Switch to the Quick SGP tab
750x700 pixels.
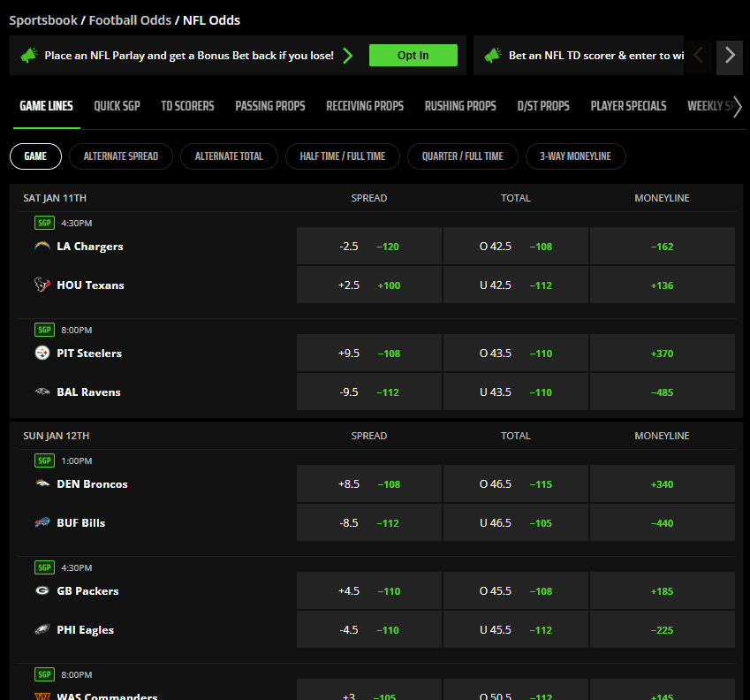tap(117, 106)
